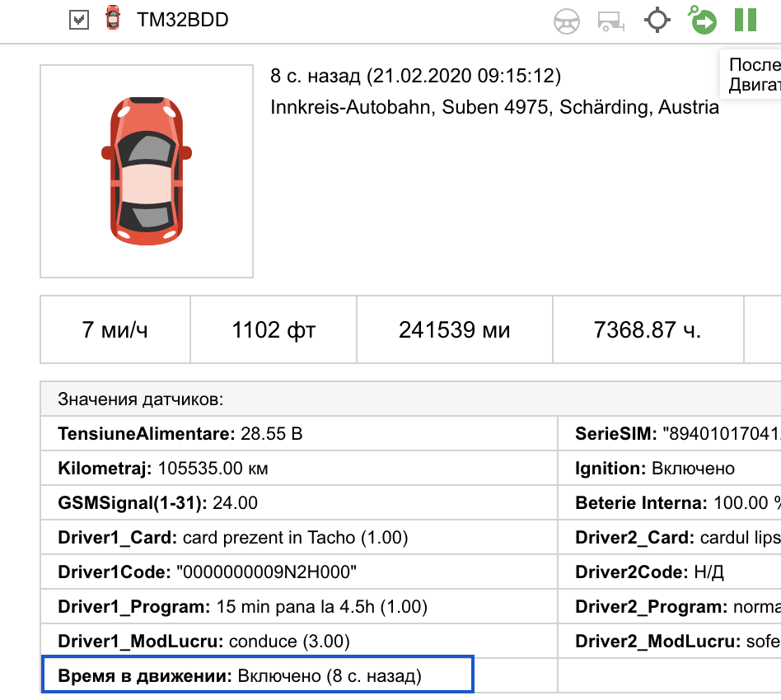Click the green arrow motion state icon
The image size is (781, 700).
click(x=703, y=21)
